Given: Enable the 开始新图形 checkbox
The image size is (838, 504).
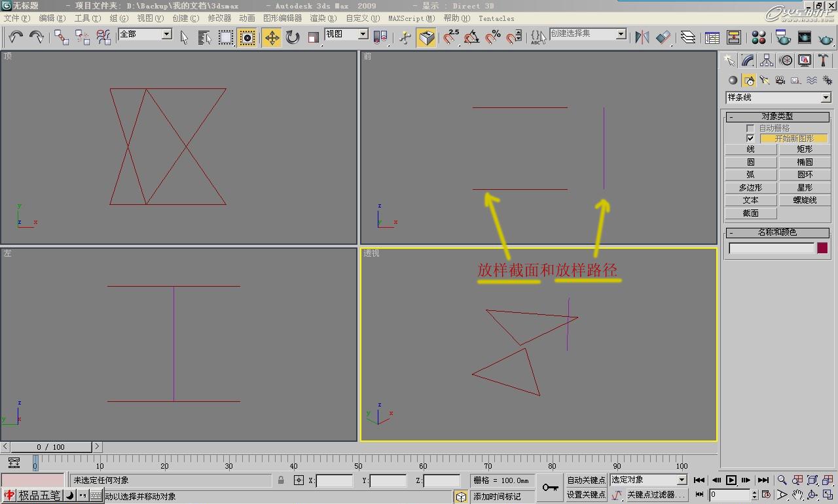Looking at the screenshot, I should click(x=750, y=139).
